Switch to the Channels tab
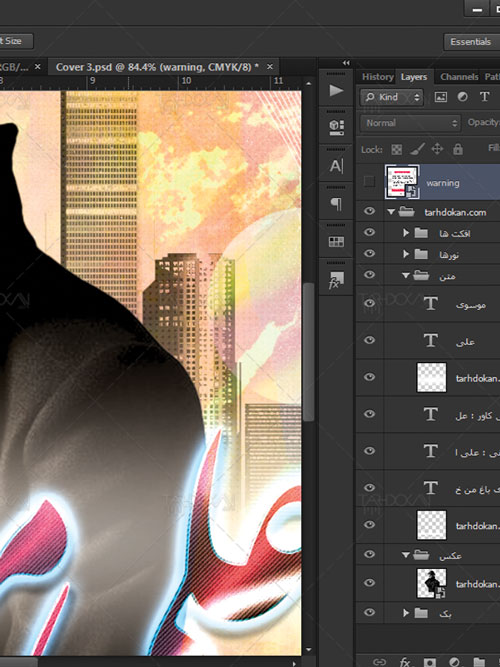 [459, 77]
